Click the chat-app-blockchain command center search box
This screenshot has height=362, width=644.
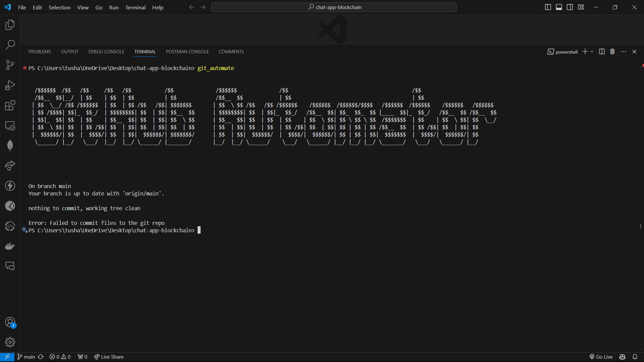coord(334,7)
